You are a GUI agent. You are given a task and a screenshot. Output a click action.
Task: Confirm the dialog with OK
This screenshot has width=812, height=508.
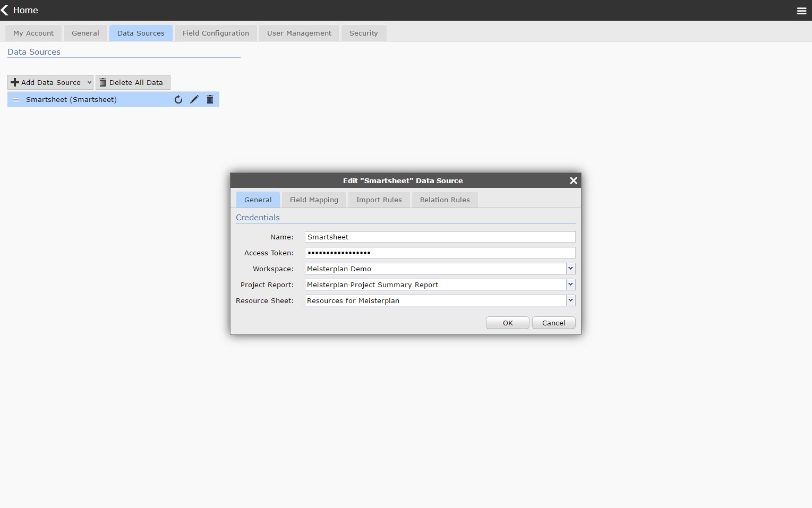pyautogui.click(x=508, y=323)
